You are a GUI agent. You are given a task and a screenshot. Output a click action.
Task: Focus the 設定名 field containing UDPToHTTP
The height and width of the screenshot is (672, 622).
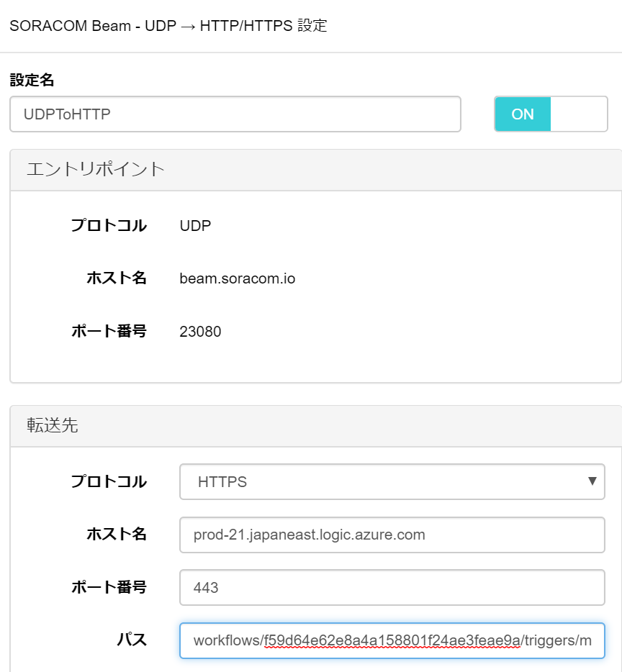[x=235, y=114]
